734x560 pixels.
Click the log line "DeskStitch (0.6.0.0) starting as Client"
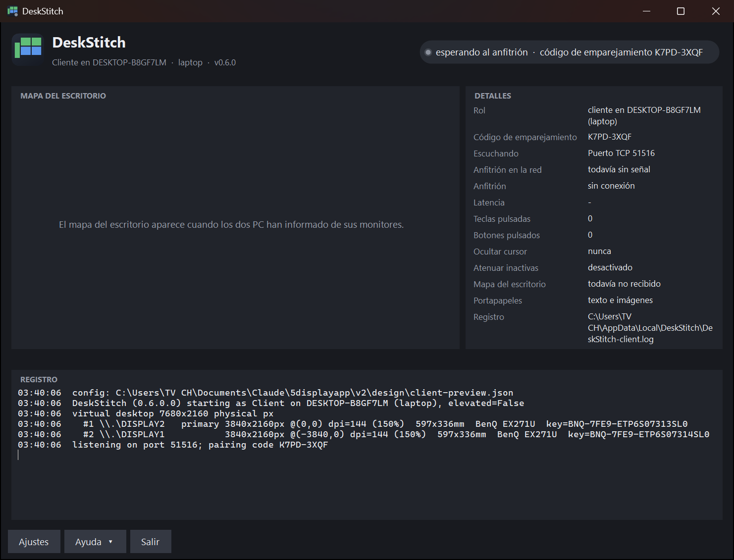[271, 403]
